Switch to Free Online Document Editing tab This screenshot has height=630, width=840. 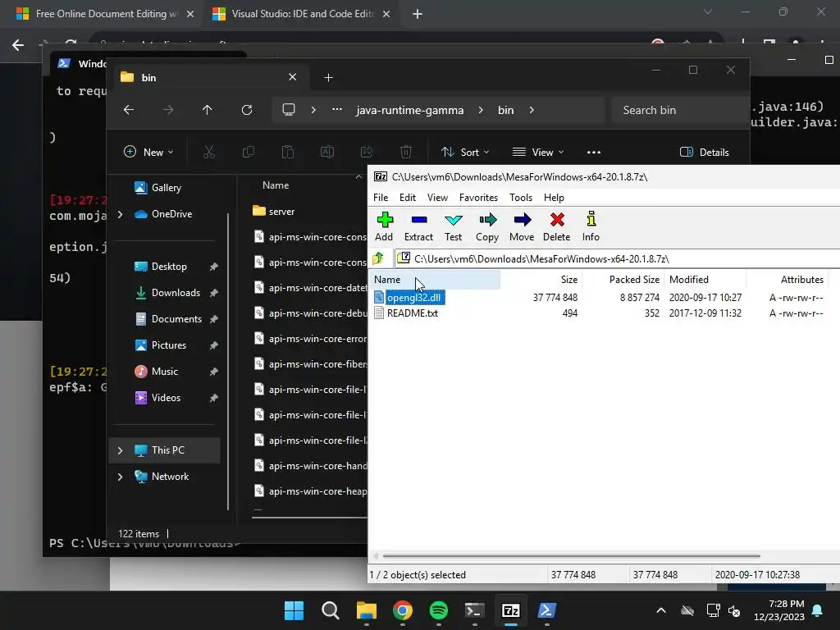(104, 14)
